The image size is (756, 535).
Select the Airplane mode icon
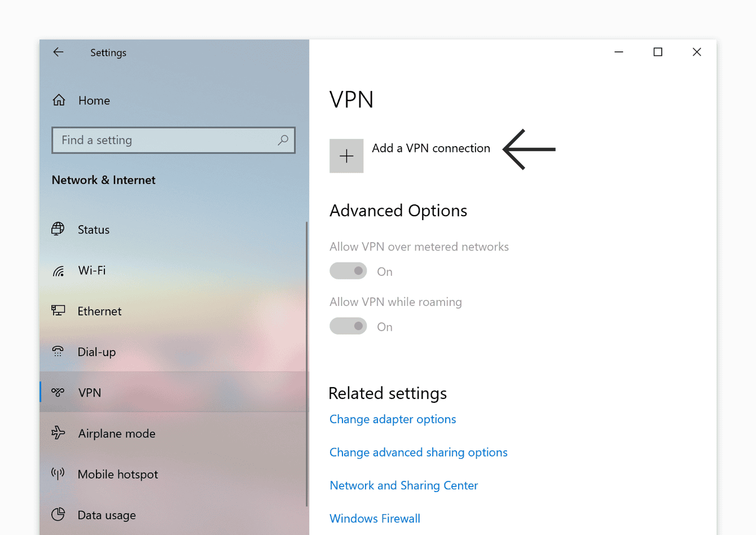[x=58, y=433]
